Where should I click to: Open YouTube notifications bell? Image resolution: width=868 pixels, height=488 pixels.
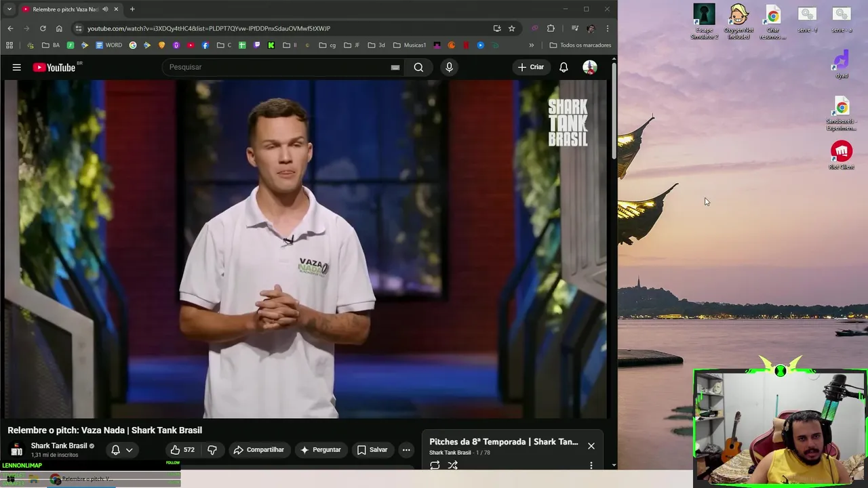click(x=564, y=67)
